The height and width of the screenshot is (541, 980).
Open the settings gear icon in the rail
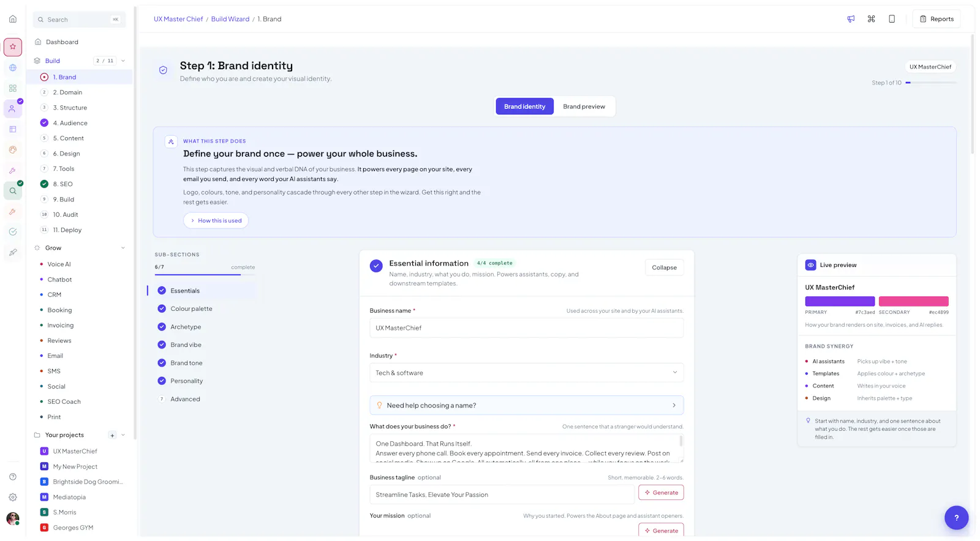(13, 498)
